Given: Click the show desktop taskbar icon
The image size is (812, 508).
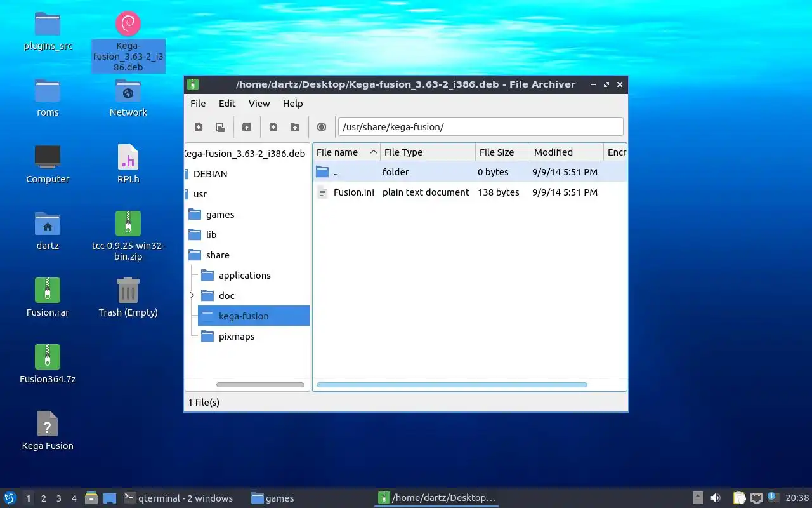Looking at the screenshot, I should [x=109, y=498].
